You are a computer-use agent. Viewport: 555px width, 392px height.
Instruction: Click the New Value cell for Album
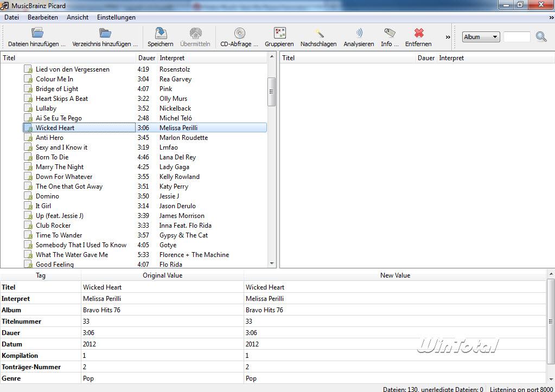[395, 310]
